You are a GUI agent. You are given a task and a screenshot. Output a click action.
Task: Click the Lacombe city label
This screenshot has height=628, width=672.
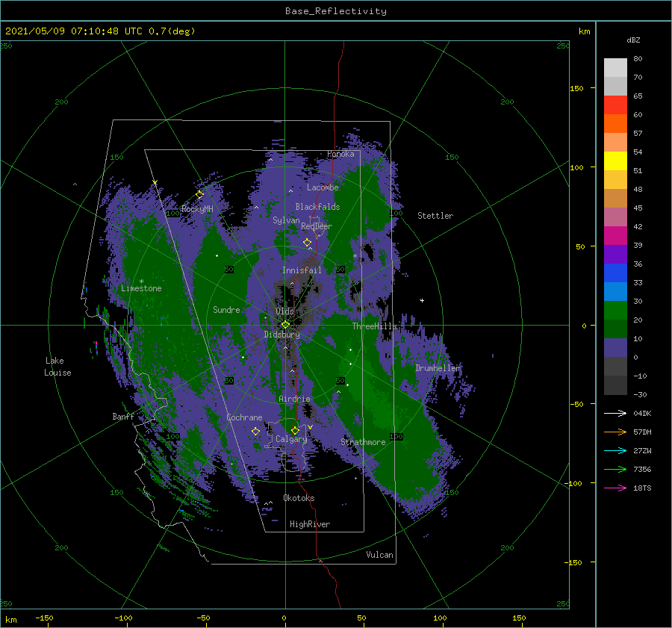[323, 187]
